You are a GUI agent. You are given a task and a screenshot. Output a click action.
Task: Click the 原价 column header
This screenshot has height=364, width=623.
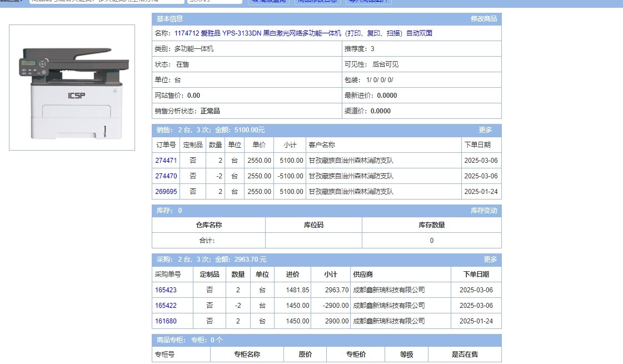(x=305, y=355)
